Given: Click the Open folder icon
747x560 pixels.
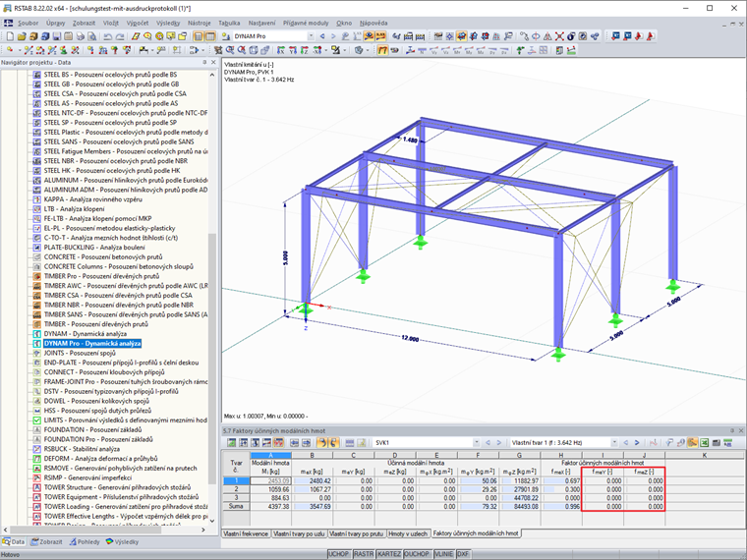Looking at the screenshot, I should (22, 36).
